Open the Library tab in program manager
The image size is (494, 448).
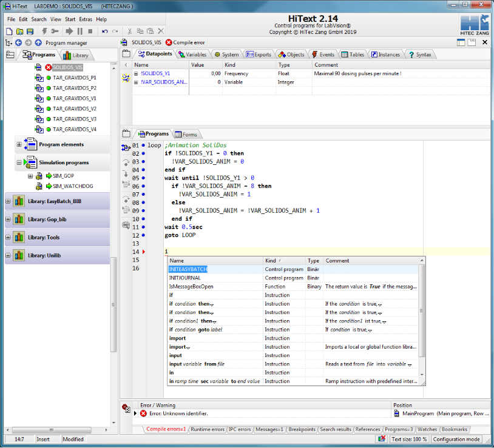click(76, 55)
